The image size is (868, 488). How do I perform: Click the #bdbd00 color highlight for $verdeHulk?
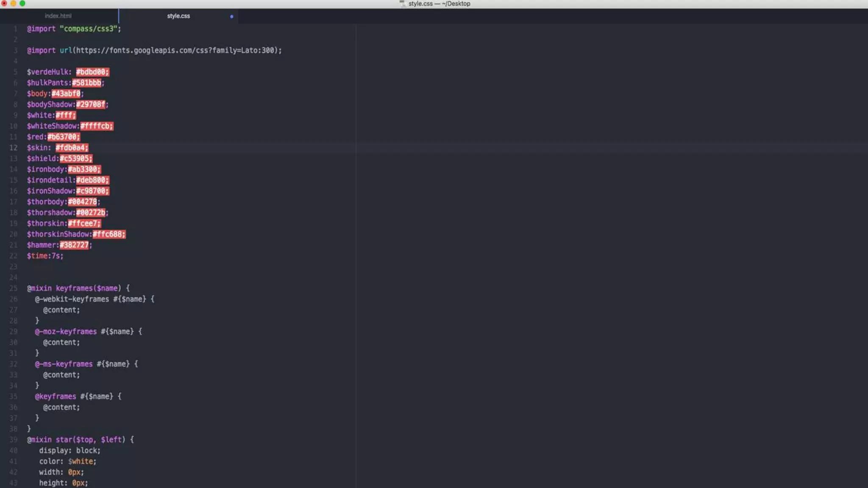click(x=92, y=72)
